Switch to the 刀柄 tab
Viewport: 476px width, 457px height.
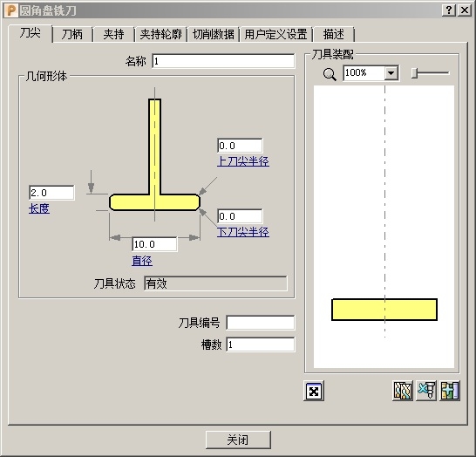coord(72,34)
